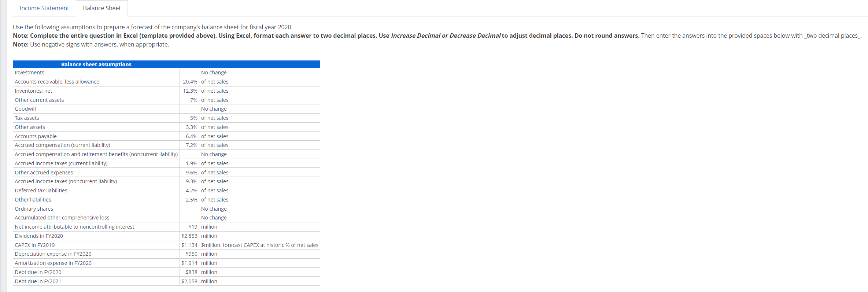868x292 pixels.
Task: Select the Balance Sheet tab
Action: click(x=101, y=8)
